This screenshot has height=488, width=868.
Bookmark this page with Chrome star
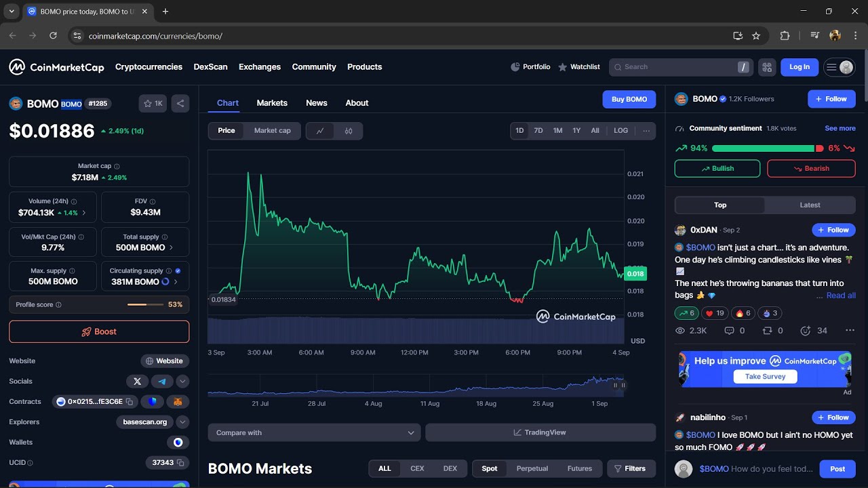756,36
